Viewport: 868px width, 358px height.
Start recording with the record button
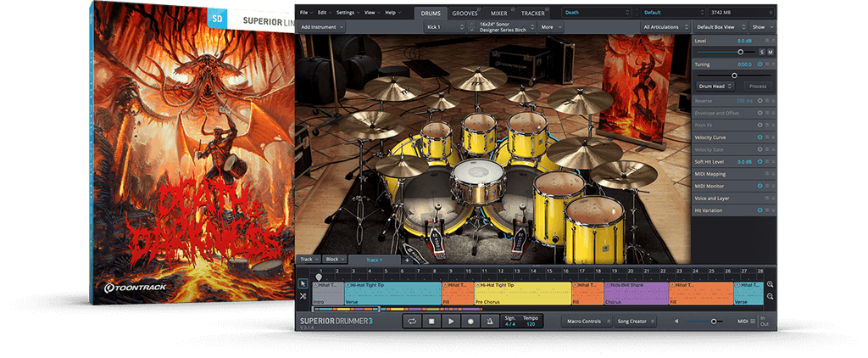coord(470,321)
